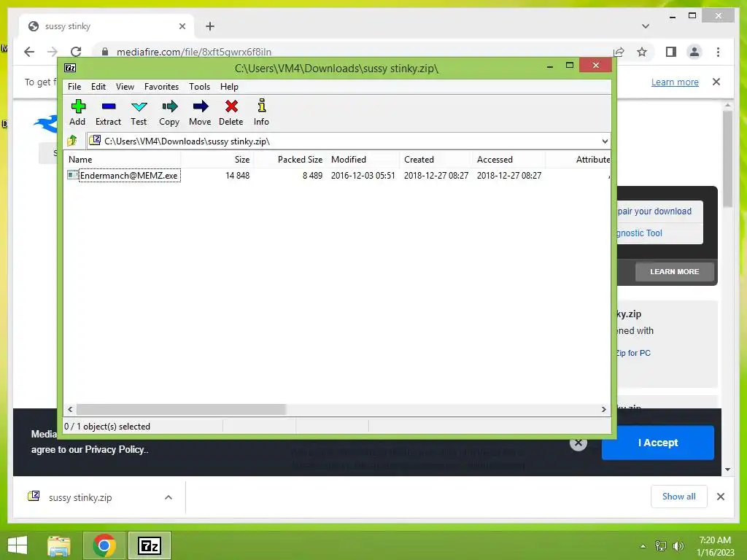Close the sussy stinky tab
This screenshot has height=560, width=747.
click(182, 26)
